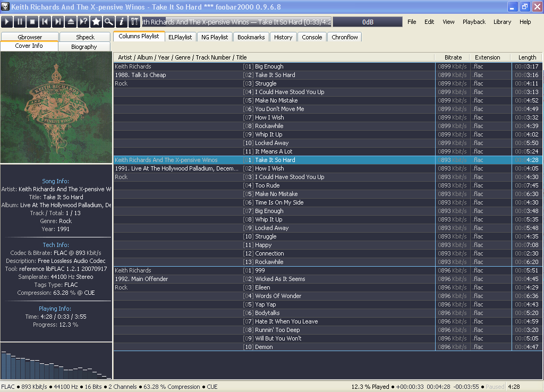Select the 999 track from Main Offender
The height and width of the screenshot is (392, 544).
coord(328,270)
